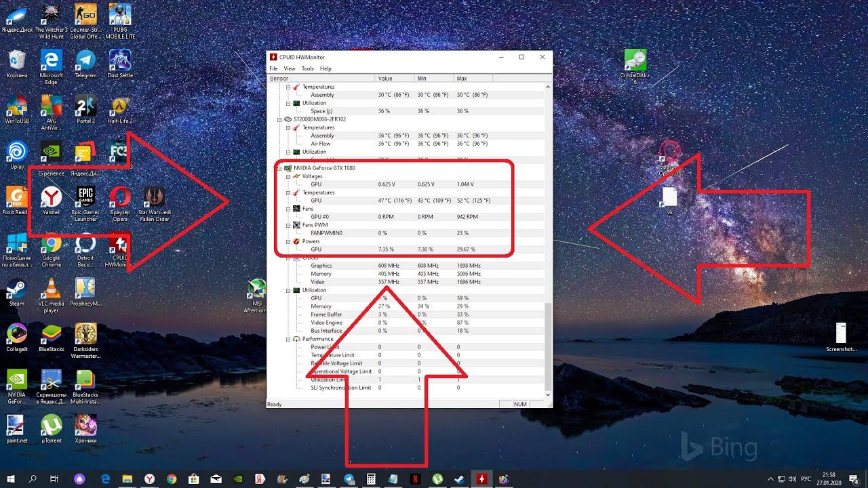
Task: Launch Counter-Strike Global Offensive desktop shortcut
Action: (85, 21)
